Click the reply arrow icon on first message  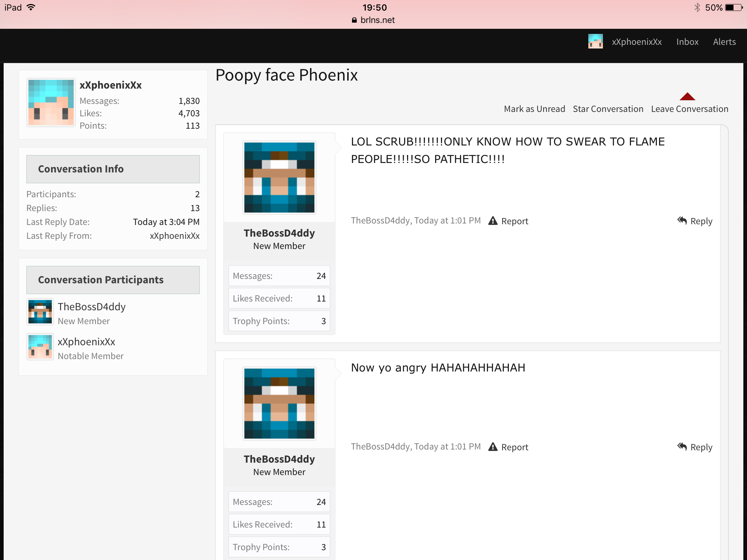click(x=682, y=220)
